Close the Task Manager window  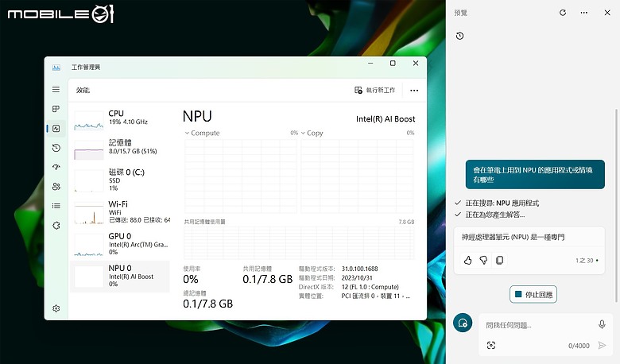click(416, 64)
